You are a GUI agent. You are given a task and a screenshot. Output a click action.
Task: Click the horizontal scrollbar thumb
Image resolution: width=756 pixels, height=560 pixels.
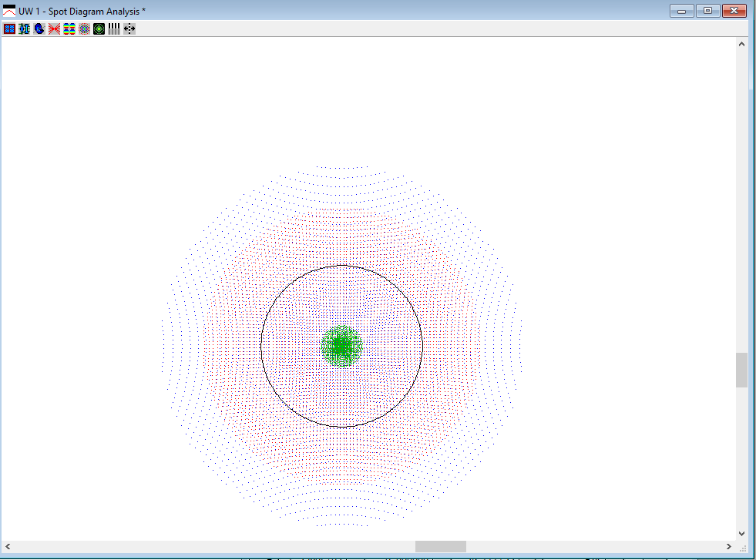[x=440, y=546]
